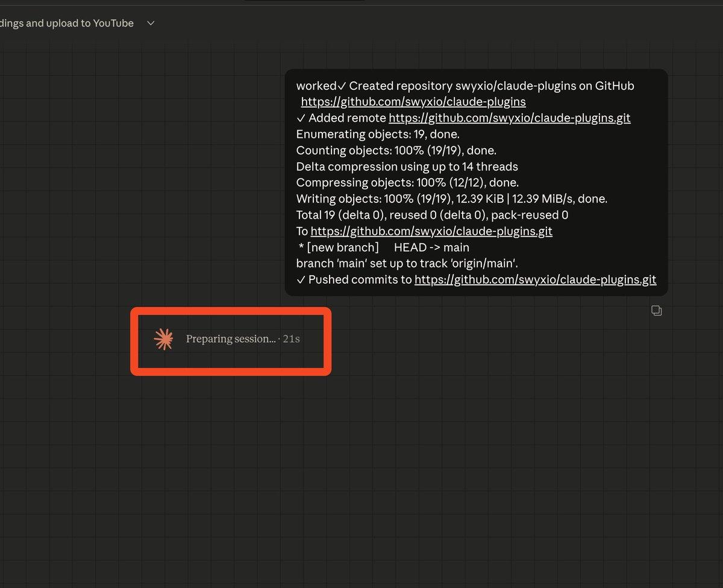Click the 'worked✓ Created repository' status line
This screenshot has height=588, width=723.
(464, 86)
